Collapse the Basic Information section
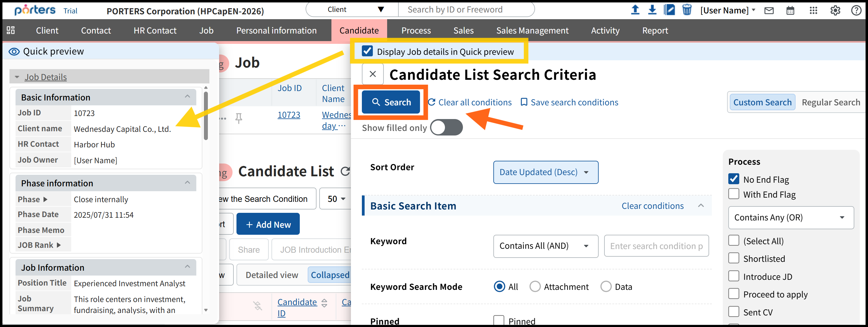Screen dimensions: 868x327 [187, 97]
